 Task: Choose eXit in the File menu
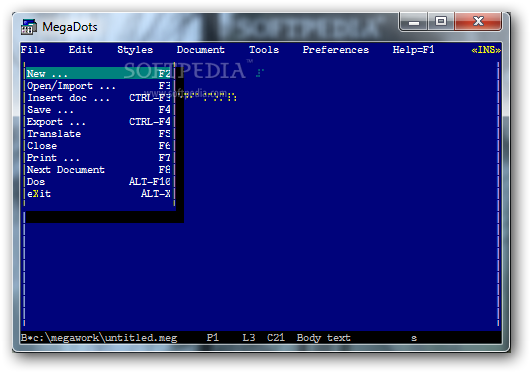(x=99, y=194)
